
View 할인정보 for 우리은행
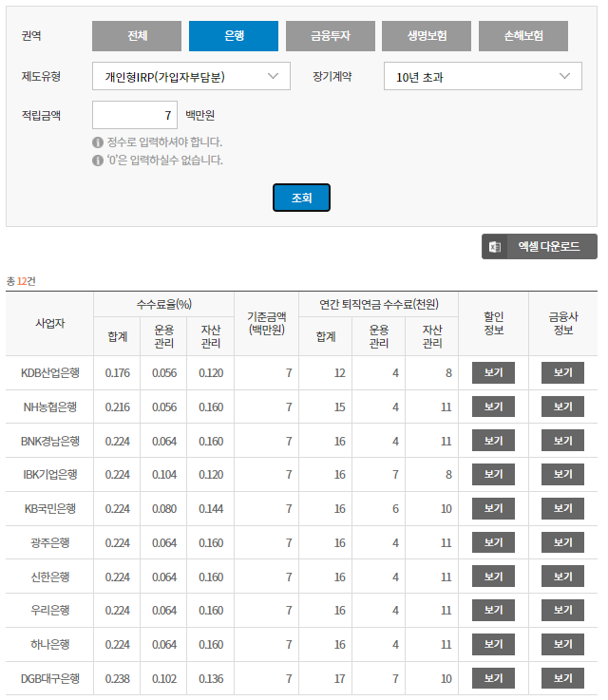493,611
